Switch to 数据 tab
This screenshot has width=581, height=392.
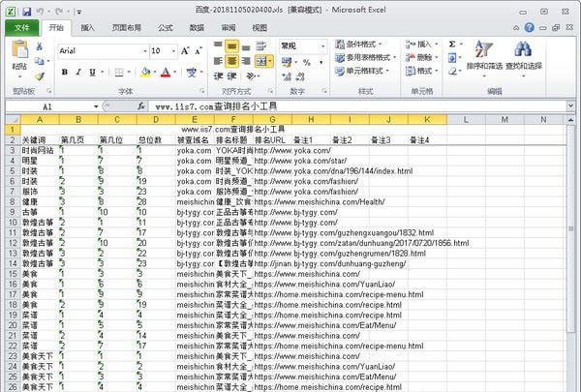pyautogui.click(x=197, y=28)
